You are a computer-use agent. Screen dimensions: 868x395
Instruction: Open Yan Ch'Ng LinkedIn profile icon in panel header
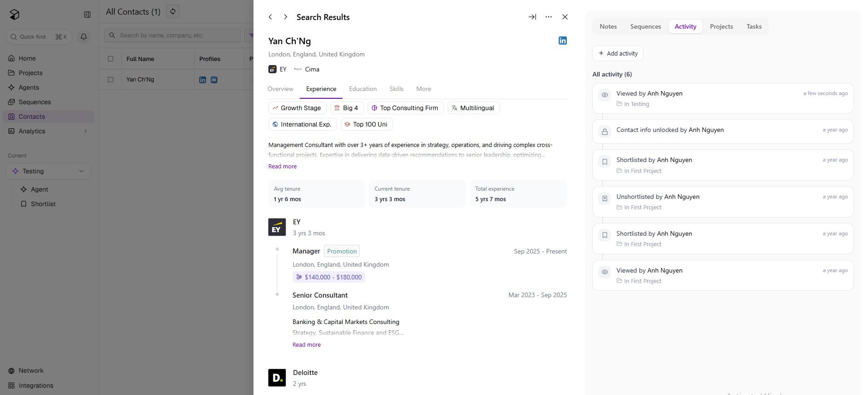(x=563, y=41)
